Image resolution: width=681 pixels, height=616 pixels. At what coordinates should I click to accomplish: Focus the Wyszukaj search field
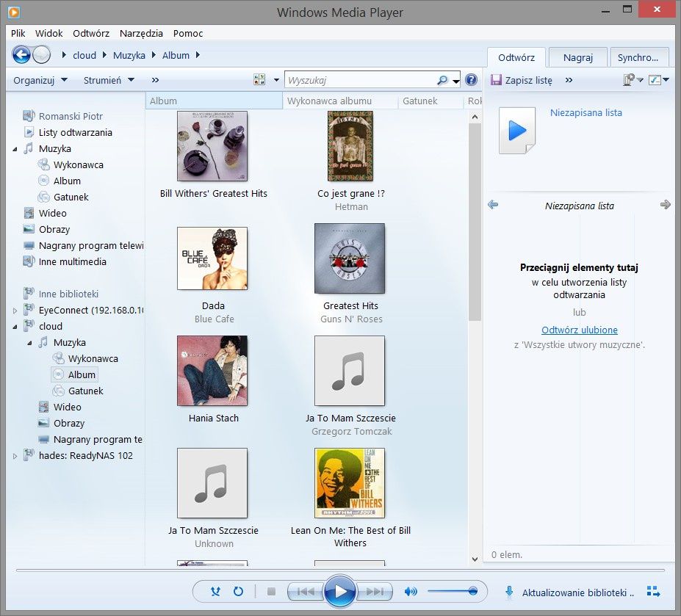point(361,80)
